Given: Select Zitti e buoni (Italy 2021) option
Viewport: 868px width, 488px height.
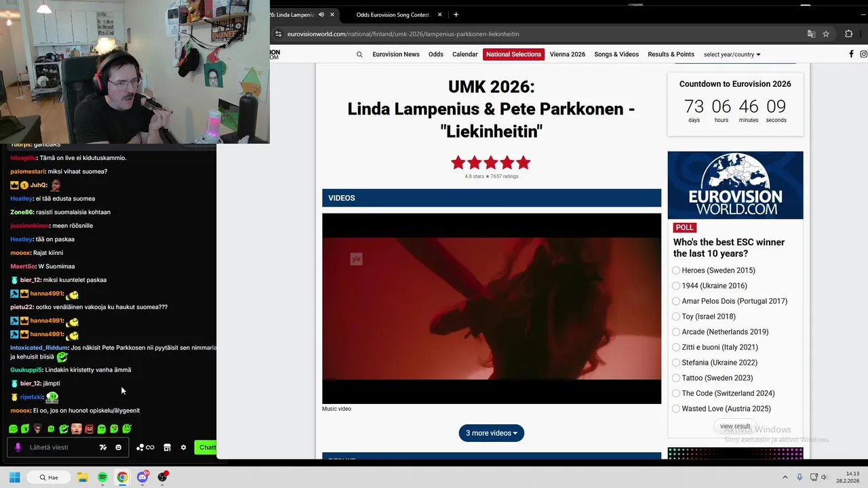Looking at the screenshot, I should click(676, 347).
